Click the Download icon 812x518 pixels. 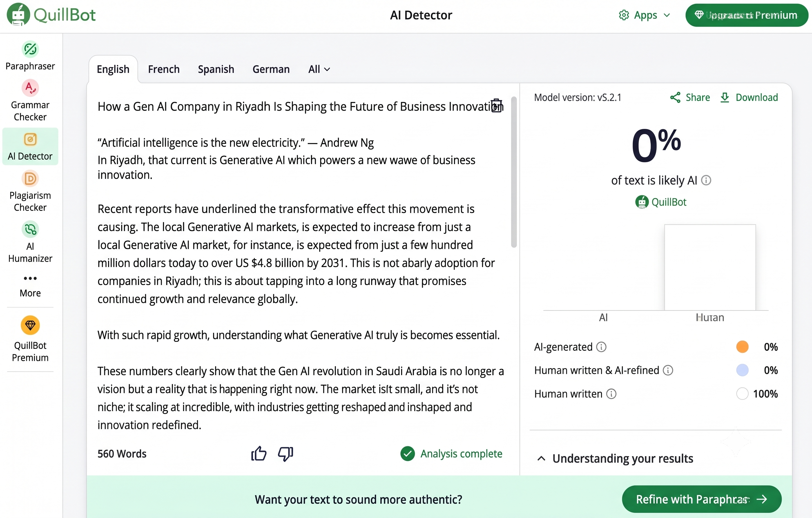pyautogui.click(x=725, y=97)
